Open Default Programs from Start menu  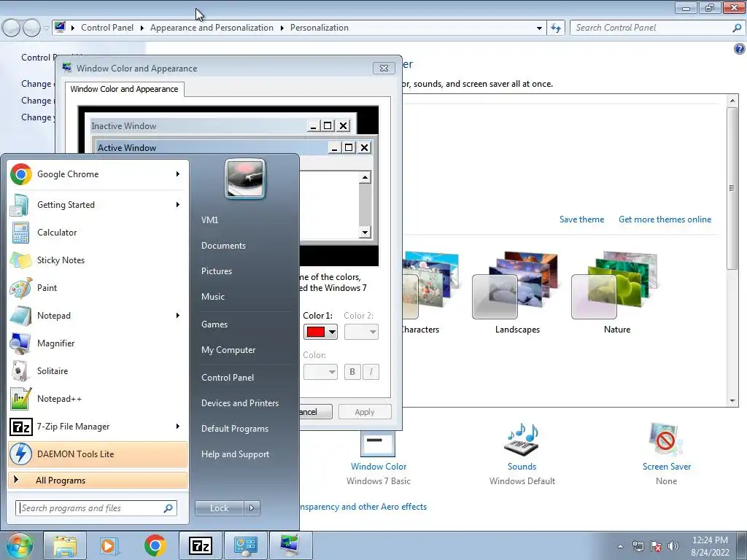[235, 429]
